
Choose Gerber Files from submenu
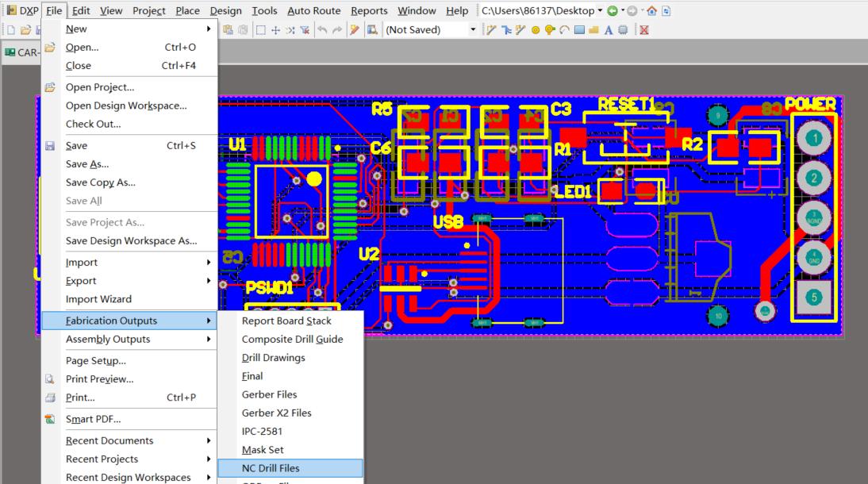coord(290,394)
